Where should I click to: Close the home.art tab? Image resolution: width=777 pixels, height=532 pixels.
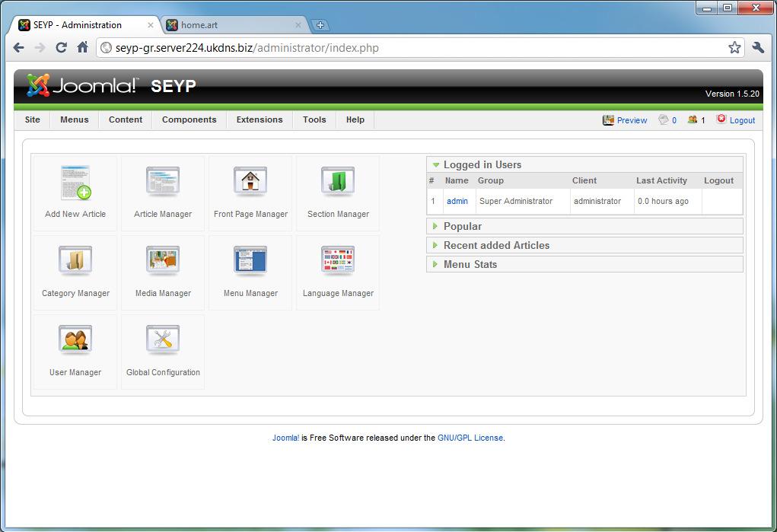298,25
